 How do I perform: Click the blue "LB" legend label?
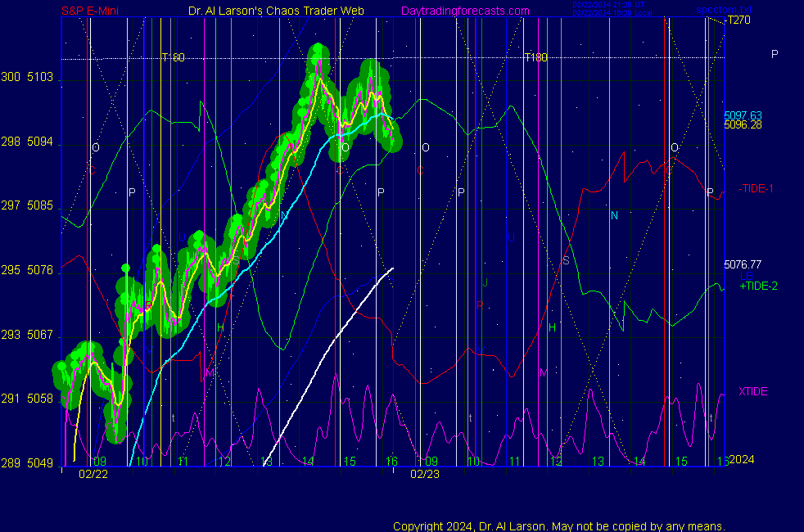pyautogui.click(x=746, y=276)
